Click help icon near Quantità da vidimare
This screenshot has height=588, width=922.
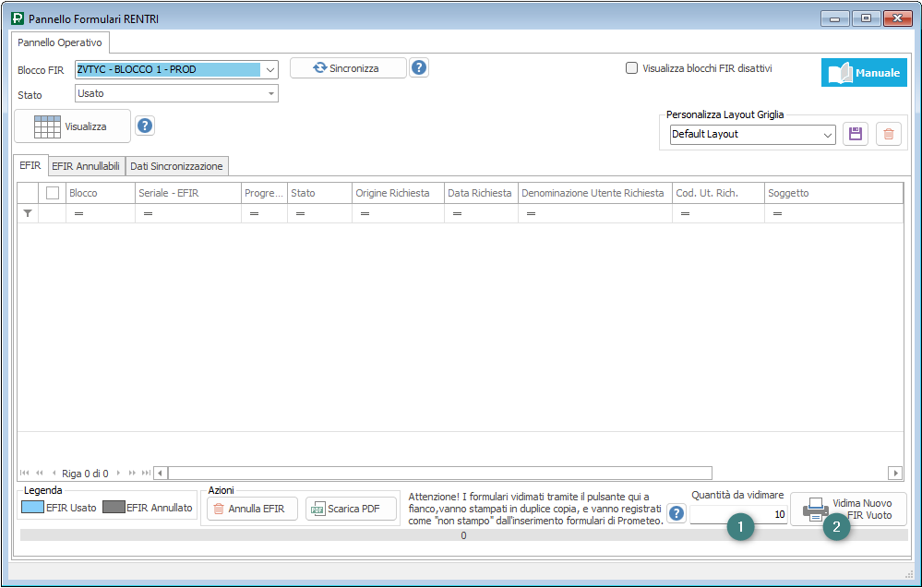click(x=677, y=513)
